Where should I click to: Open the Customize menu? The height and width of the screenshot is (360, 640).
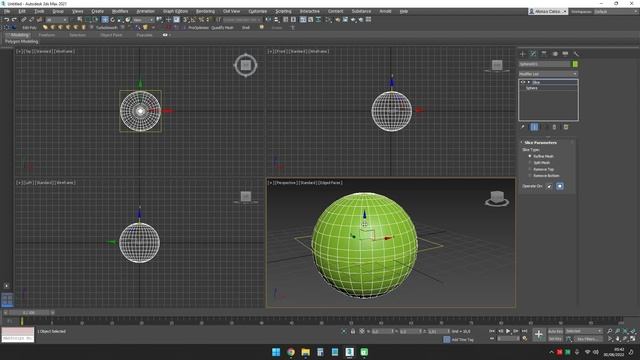258,11
